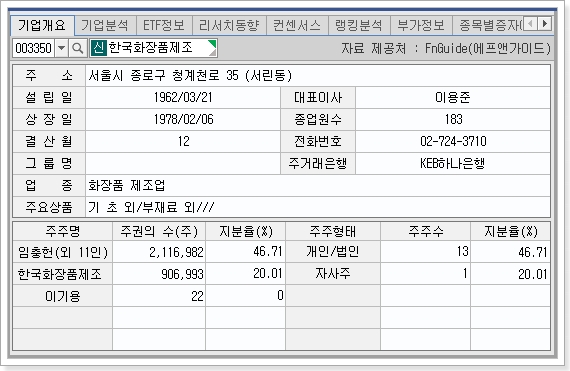This screenshot has width=570, height=371.
Task: Click the main bank KEB하나은행
Action: pos(453,164)
